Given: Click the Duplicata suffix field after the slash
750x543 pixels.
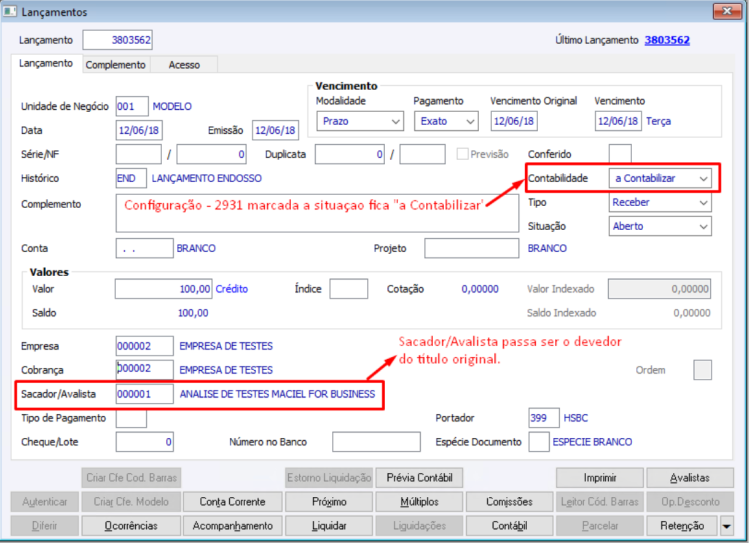Looking at the screenshot, I should coord(422,154).
